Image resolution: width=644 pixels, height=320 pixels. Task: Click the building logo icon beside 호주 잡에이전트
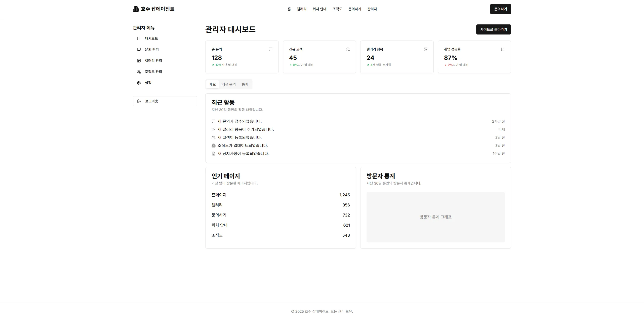(x=136, y=9)
